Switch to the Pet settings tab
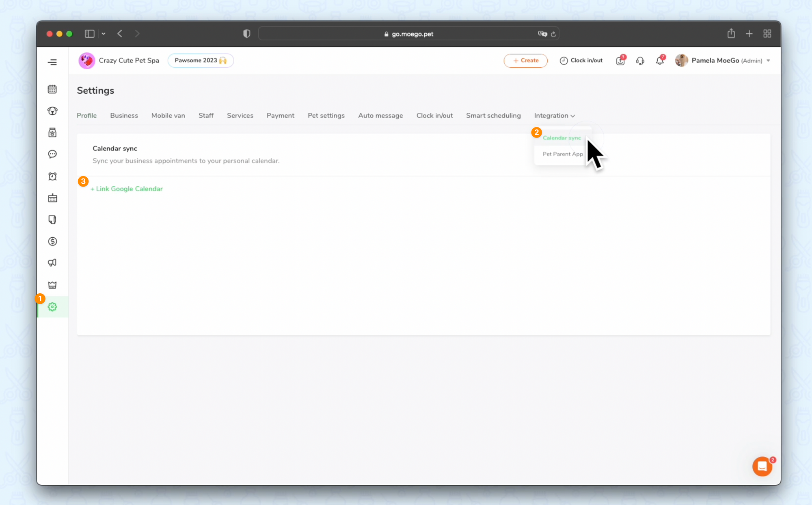 click(326, 116)
